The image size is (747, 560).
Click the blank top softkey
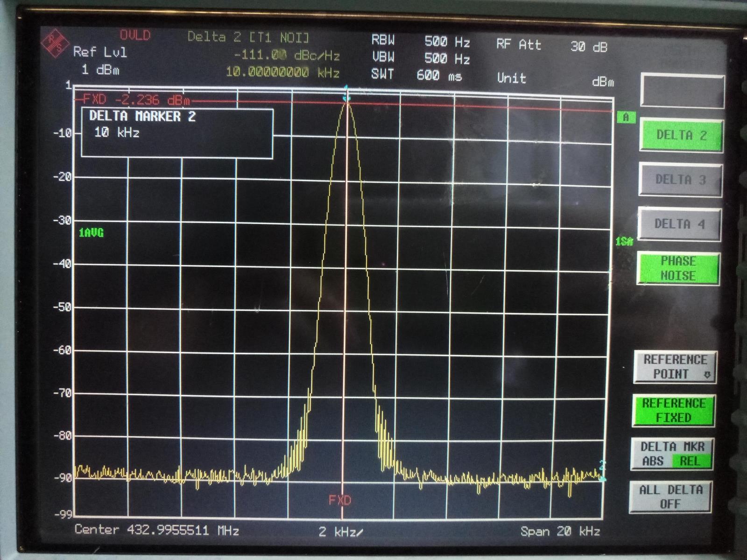pyautogui.click(x=682, y=90)
